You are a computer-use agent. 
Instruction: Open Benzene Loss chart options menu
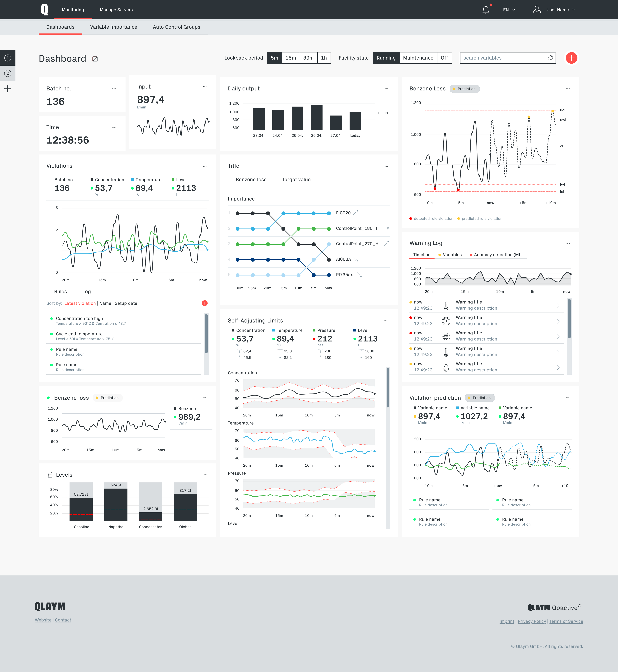pos(568,89)
